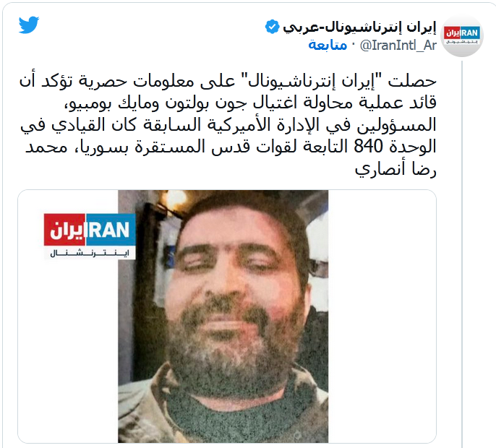The image size is (496, 448).
Task: Click the name رضا أنصاري ending the tweet
Action: point(395,169)
